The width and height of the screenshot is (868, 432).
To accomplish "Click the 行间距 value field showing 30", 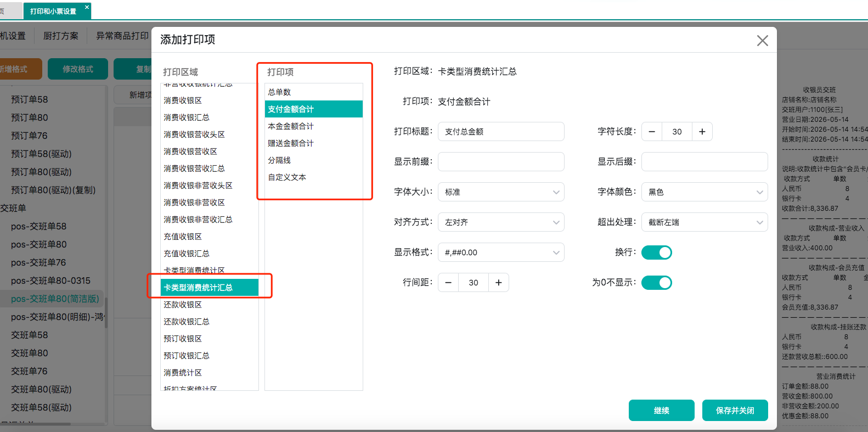I will pyautogui.click(x=474, y=283).
